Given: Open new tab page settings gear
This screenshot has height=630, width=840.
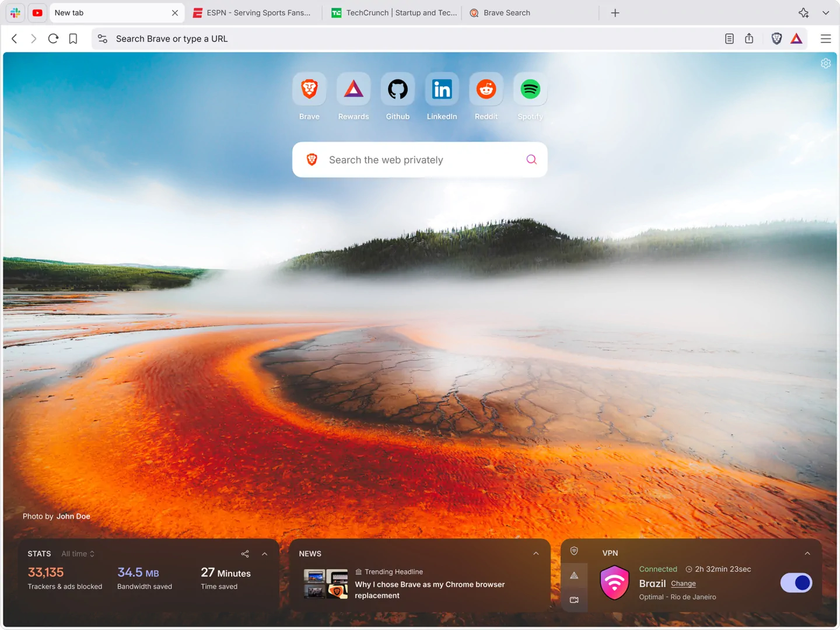Looking at the screenshot, I should coord(825,63).
